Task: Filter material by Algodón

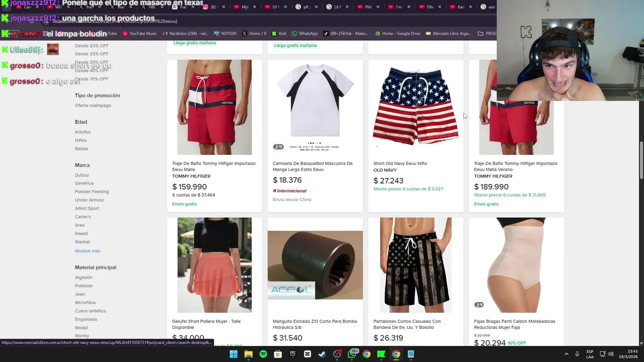Action: tap(84, 278)
